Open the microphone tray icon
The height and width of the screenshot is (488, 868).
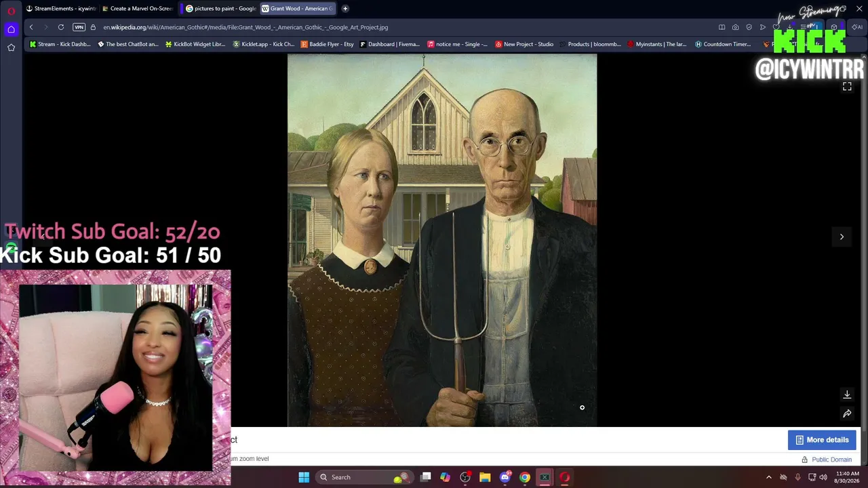(797, 477)
